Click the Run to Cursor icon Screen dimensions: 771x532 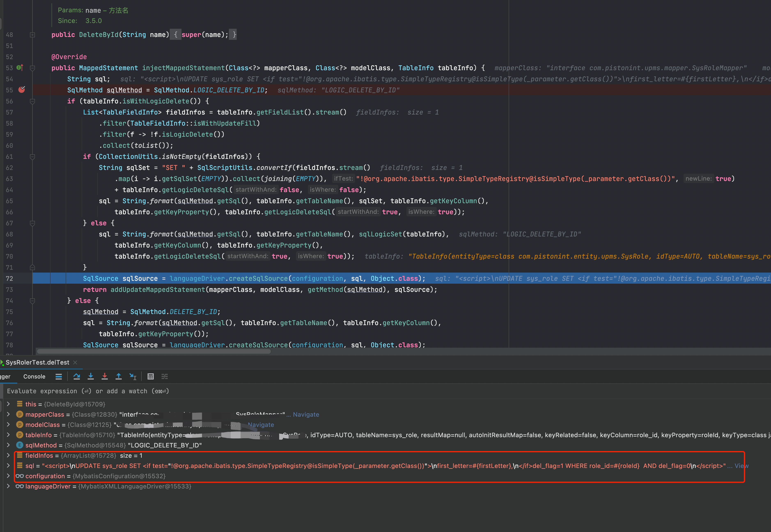pyautogui.click(x=133, y=376)
